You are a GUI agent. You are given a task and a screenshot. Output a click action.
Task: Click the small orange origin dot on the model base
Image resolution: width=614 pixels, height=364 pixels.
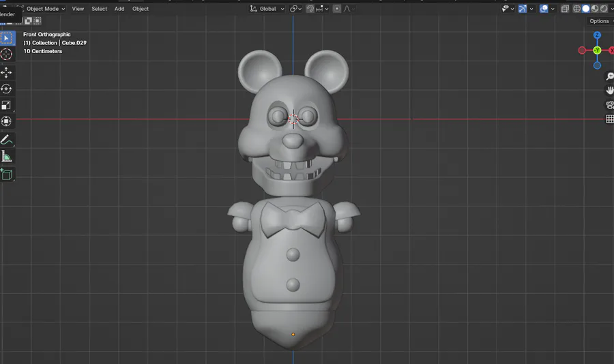click(293, 335)
